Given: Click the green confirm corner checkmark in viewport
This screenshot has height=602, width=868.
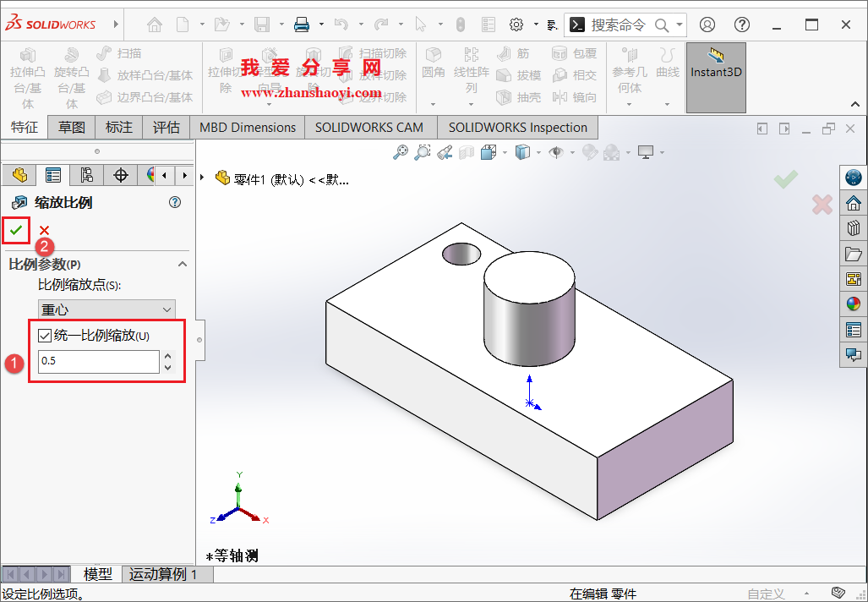Looking at the screenshot, I should coord(785,178).
